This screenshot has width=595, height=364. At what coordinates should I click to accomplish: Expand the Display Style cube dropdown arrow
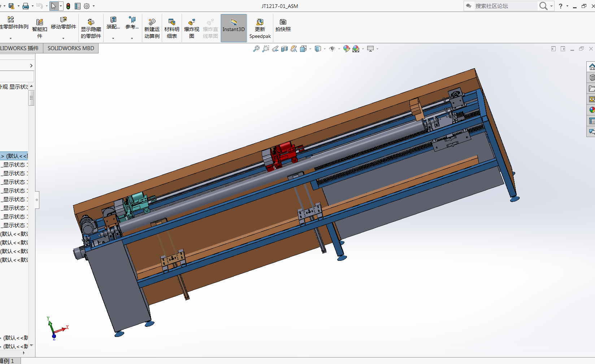325,49
